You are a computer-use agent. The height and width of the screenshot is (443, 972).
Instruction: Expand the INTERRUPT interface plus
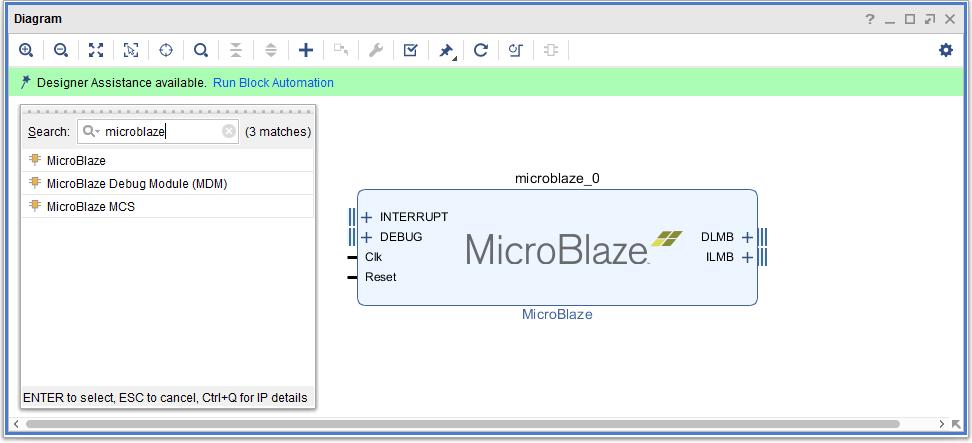tap(366, 217)
